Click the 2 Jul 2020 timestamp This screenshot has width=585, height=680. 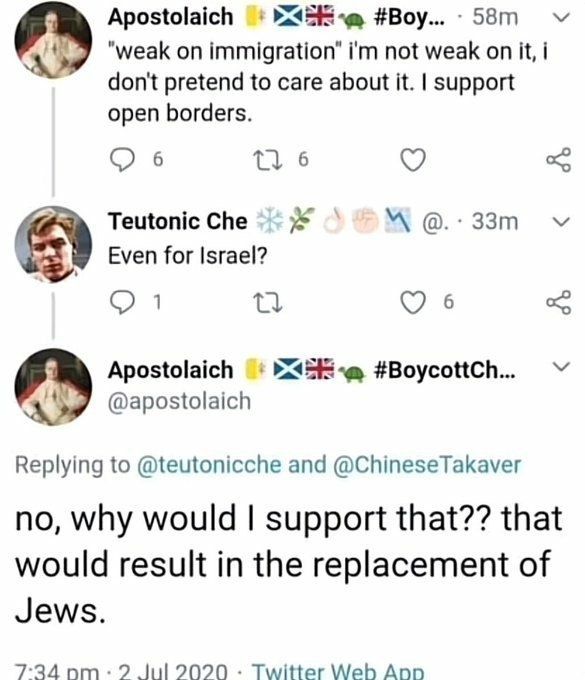(x=173, y=670)
